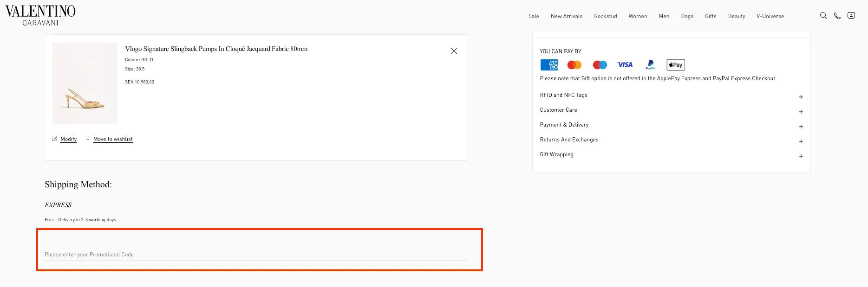The image size is (868, 287).
Task: Go to the V-Universe menu
Action: 770,16
